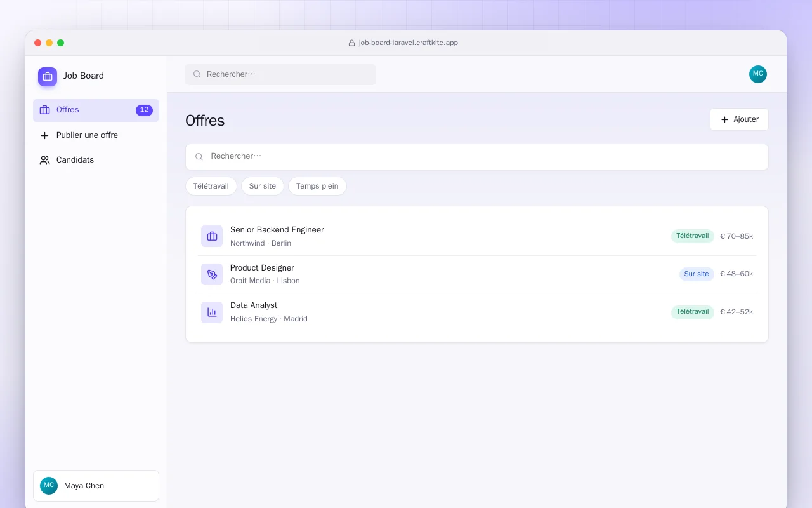Click the Sur site badge on Product Designer

pos(697,274)
